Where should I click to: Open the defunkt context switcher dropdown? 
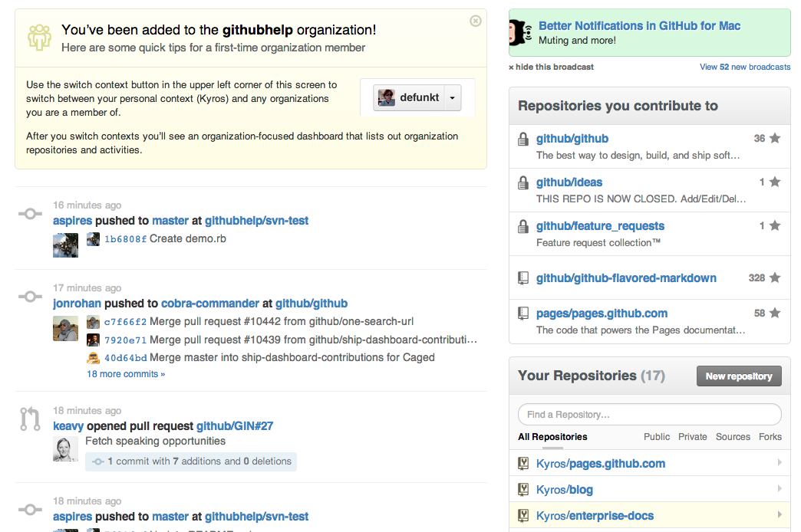[452, 97]
